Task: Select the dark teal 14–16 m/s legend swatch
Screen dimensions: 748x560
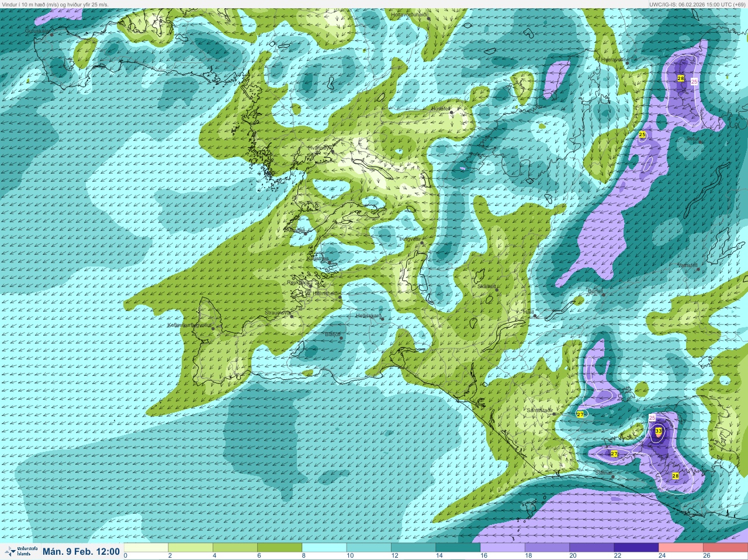Action: pos(458,547)
